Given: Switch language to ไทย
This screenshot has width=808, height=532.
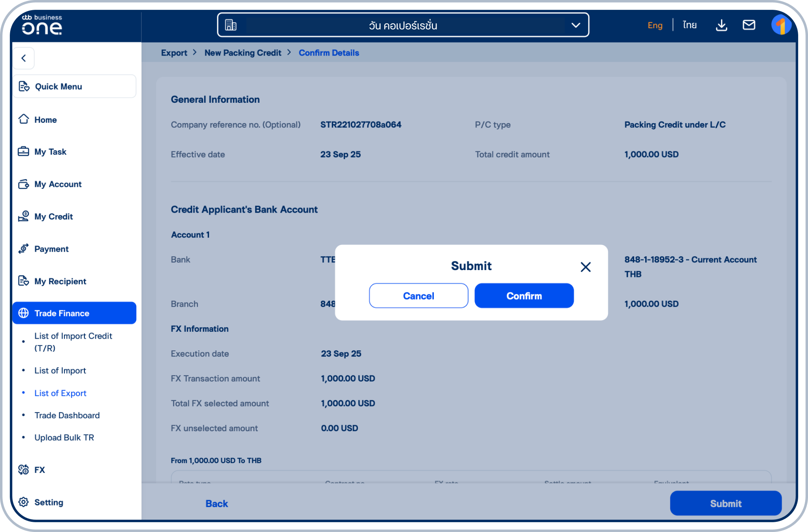Looking at the screenshot, I should coord(689,25).
